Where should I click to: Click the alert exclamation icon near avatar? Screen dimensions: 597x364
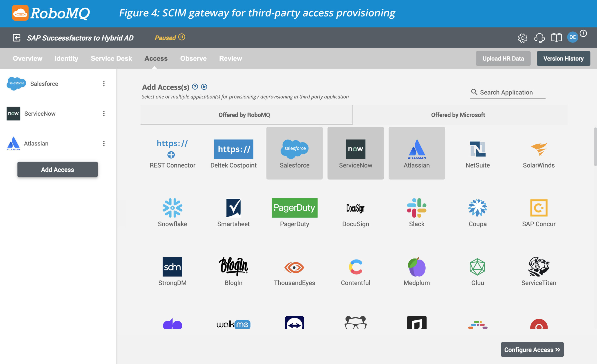(x=583, y=33)
